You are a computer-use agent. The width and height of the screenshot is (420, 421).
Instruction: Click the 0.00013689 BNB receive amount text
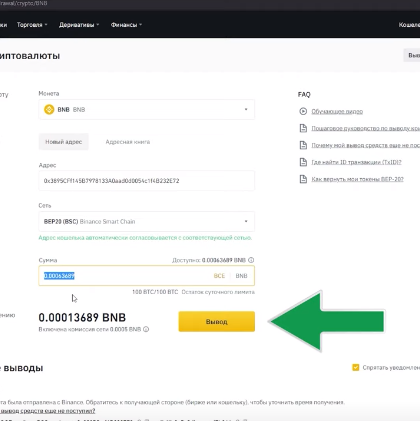[x=82, y=317]
